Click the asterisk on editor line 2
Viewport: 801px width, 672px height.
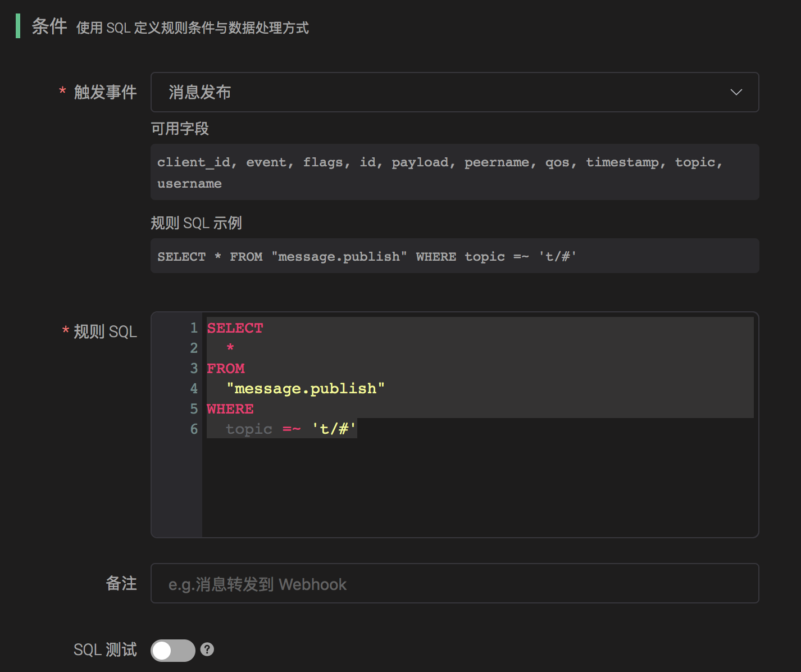(x=230, y=348)
